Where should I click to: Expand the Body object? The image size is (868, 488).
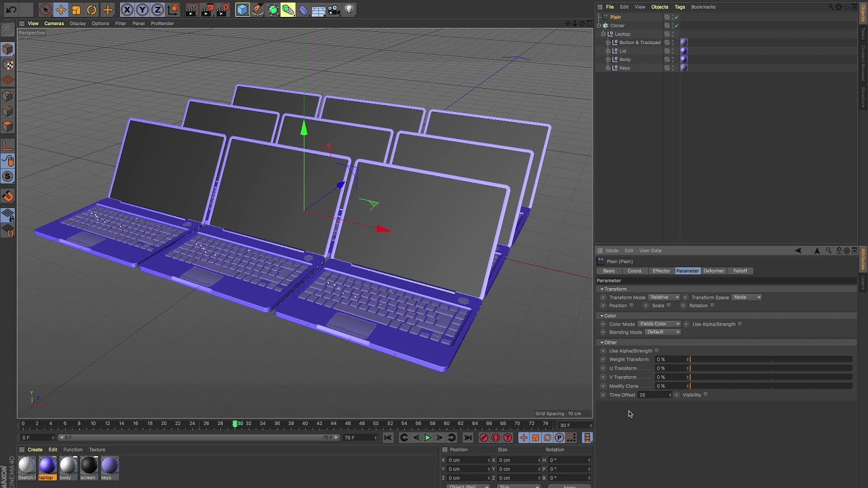608,59
